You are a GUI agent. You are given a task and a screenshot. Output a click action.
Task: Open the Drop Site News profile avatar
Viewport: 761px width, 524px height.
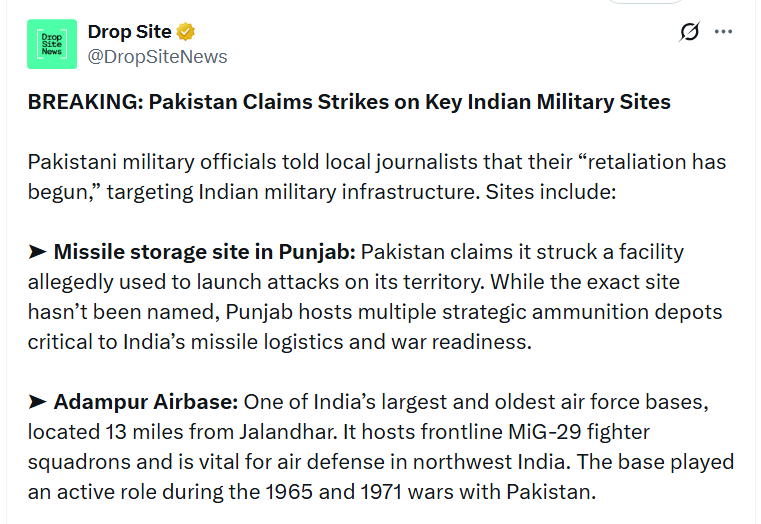[x=52, y=44]
